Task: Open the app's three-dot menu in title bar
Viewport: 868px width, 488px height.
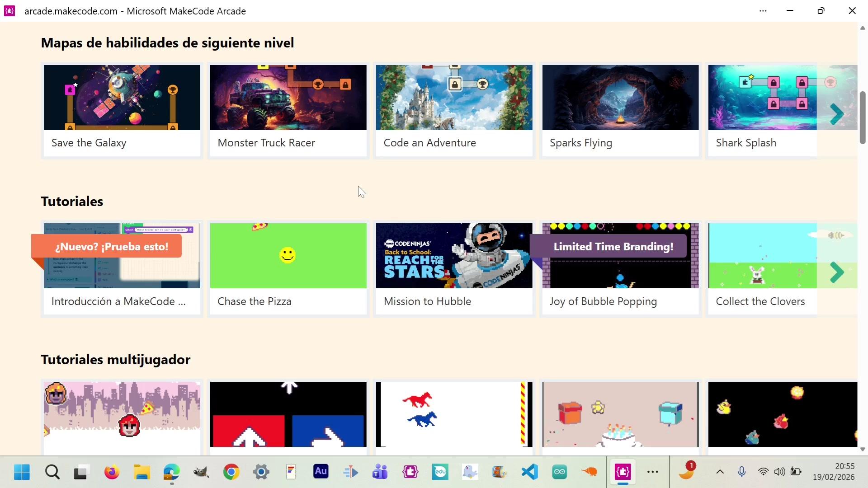Action: point(763,11)
